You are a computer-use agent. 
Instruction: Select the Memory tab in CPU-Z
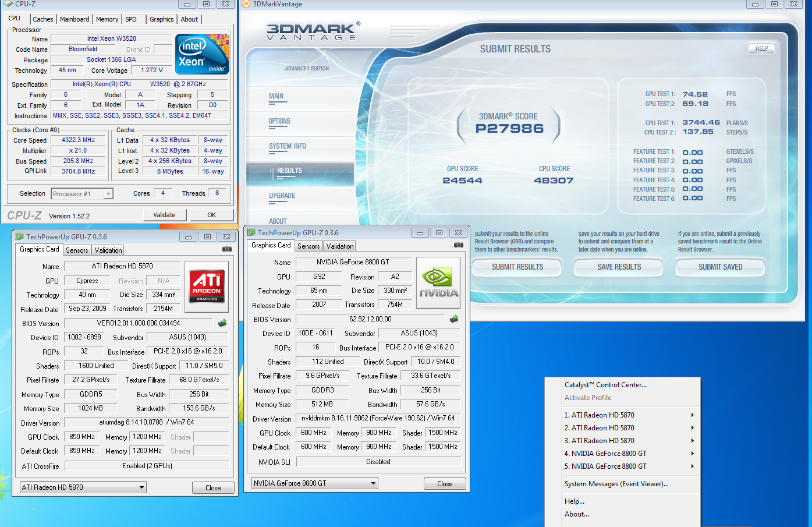click(x=107, y=19)
